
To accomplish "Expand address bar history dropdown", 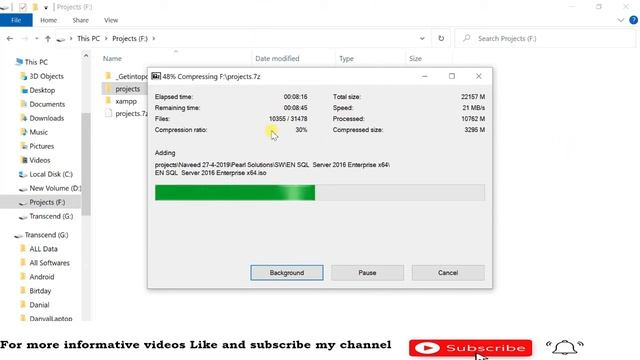I will coord(422,38).
